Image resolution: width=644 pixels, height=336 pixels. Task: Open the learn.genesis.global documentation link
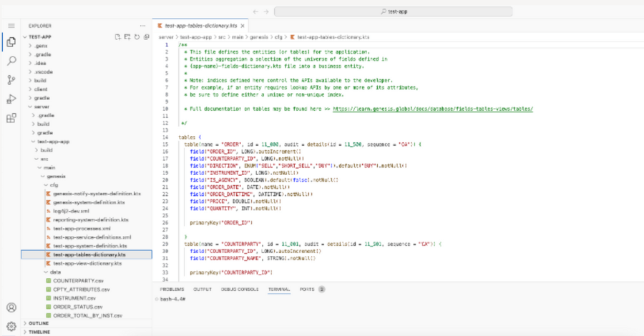(x=433, y=109)
